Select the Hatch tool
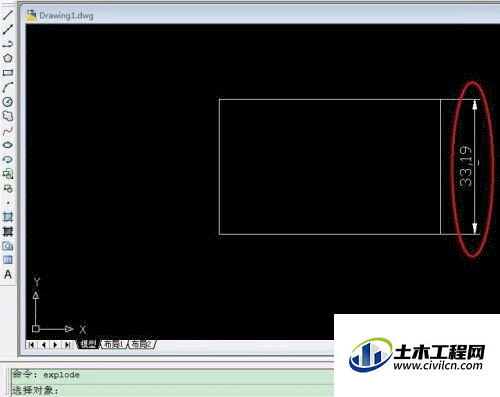500x397 pixels. click(8, 217)
